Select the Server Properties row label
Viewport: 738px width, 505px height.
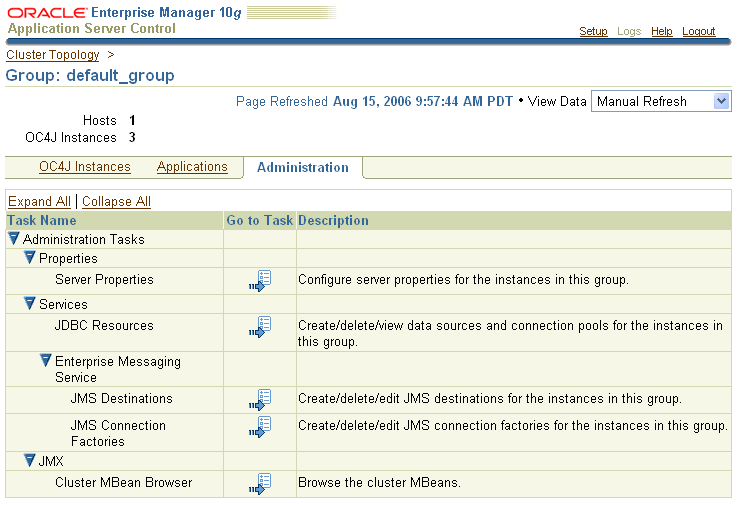click(x=104, y=280)
